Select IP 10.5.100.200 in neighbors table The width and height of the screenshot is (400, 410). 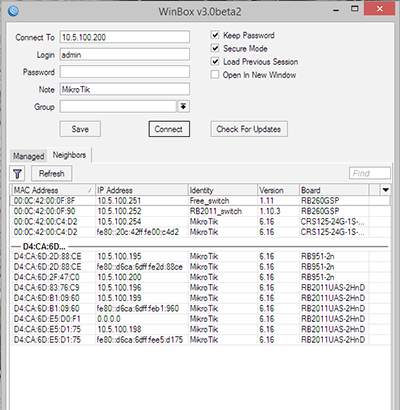coord(119,277)
